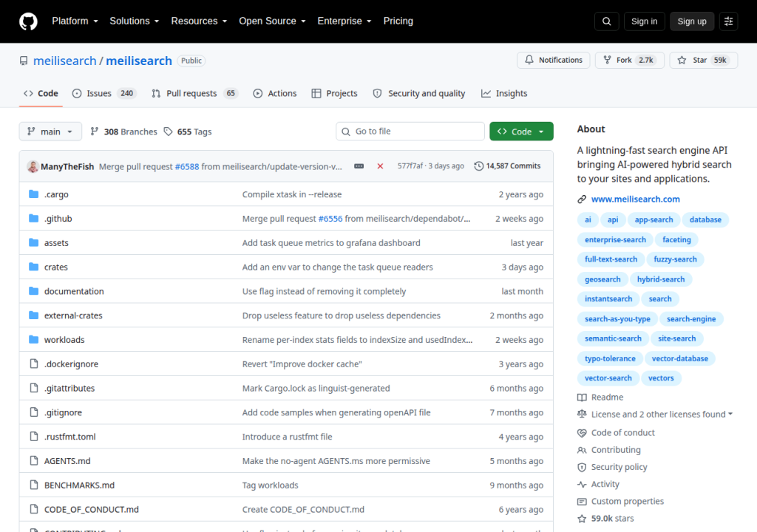Click the commits history clock icon
This screenshot has width=757, height=532.
(478, 166)
